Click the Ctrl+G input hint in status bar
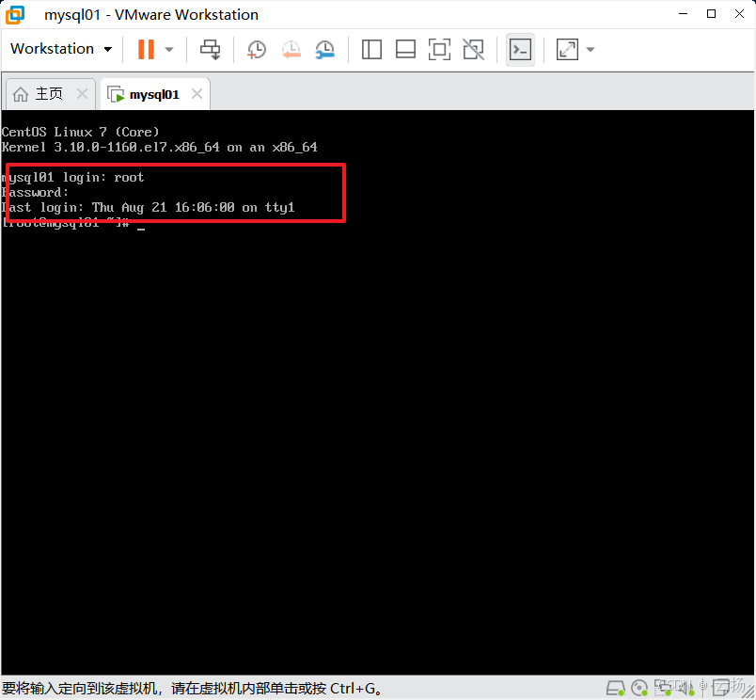Viewport: 756px width, 700px height. (x=193, y=688)
